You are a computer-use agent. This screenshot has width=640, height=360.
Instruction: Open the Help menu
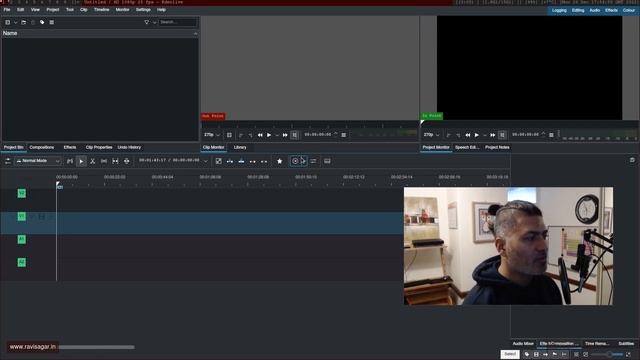point(162,10)
